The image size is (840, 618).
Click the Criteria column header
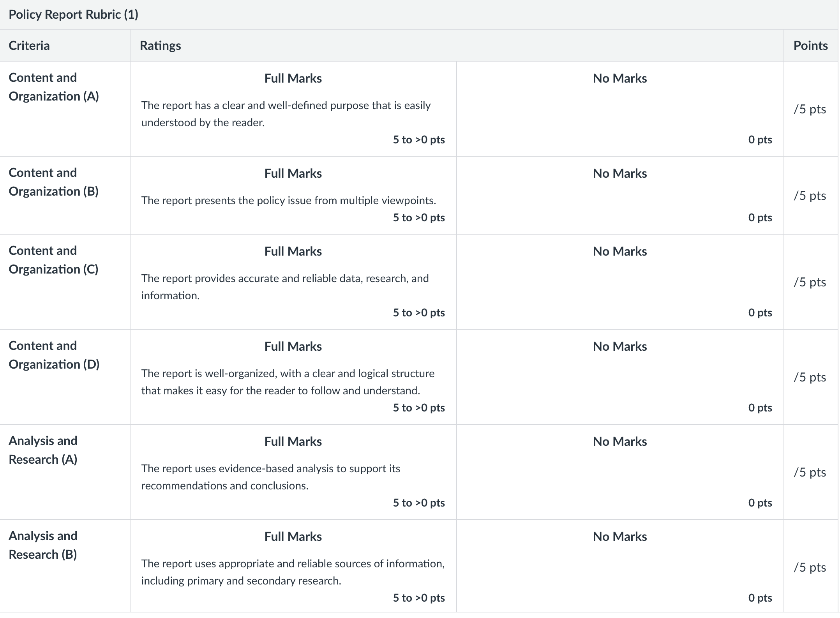29,46
